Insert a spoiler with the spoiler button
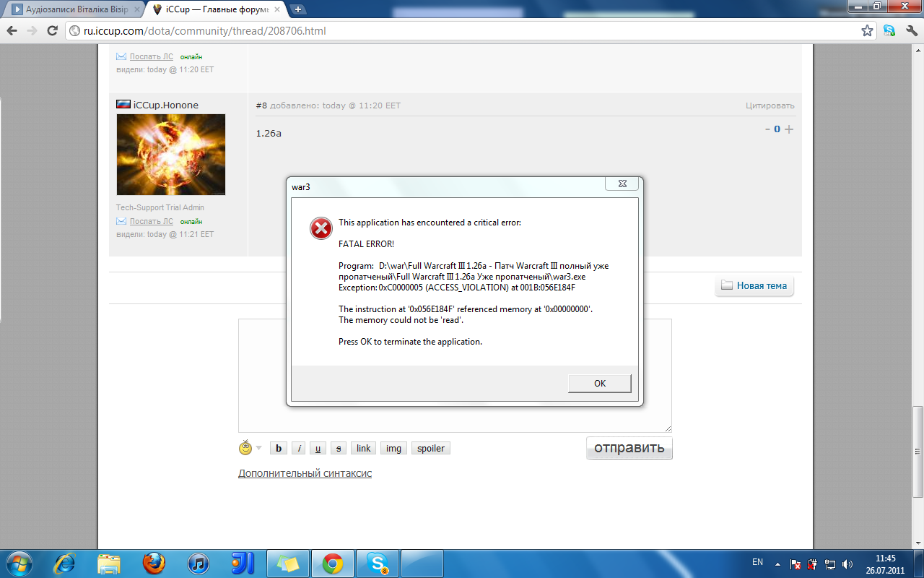 431,448
